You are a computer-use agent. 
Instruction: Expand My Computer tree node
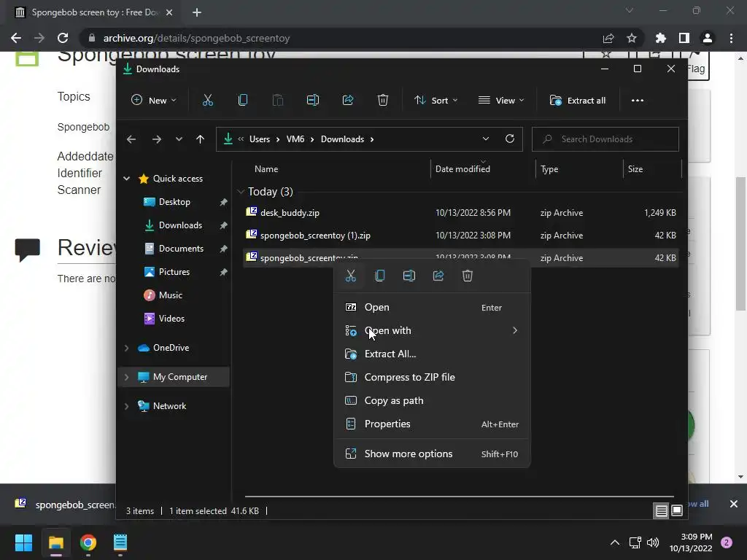click(x=127, y=377)
